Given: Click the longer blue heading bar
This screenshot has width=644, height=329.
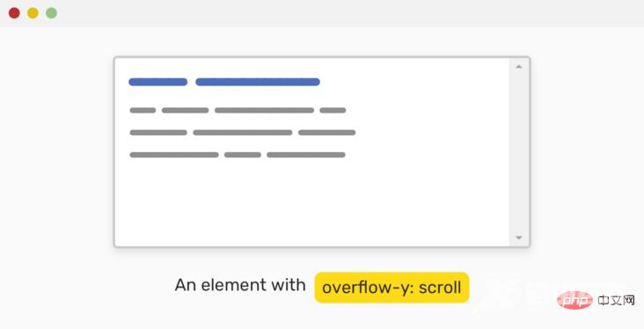Looking at the screenshot, I should (x=258, y=82).
